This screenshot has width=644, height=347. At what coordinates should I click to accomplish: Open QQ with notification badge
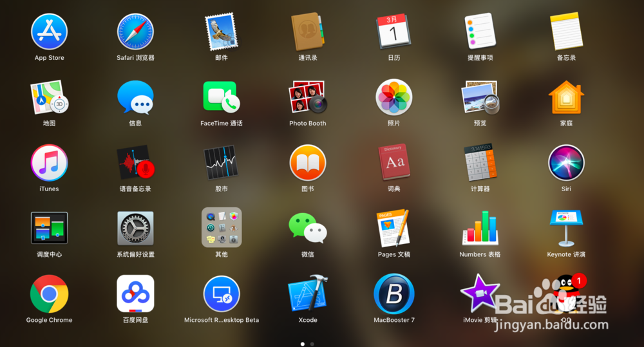click(x=566, y=294)
